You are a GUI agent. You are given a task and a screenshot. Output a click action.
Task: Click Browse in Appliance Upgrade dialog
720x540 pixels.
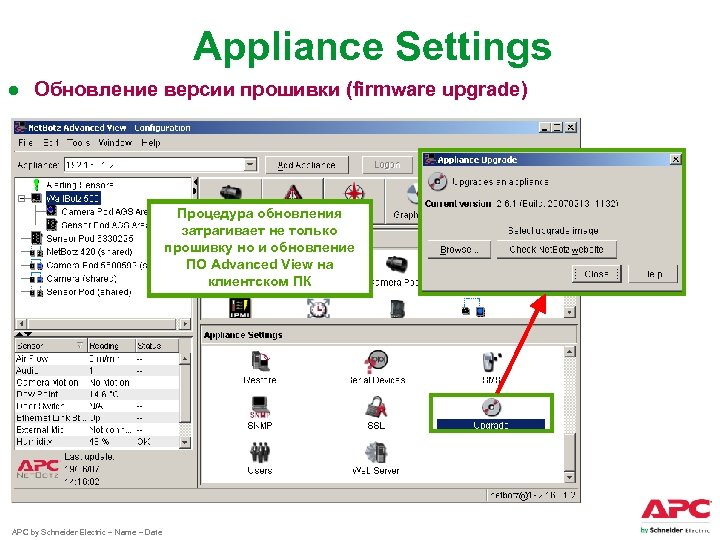click(459, 250)
